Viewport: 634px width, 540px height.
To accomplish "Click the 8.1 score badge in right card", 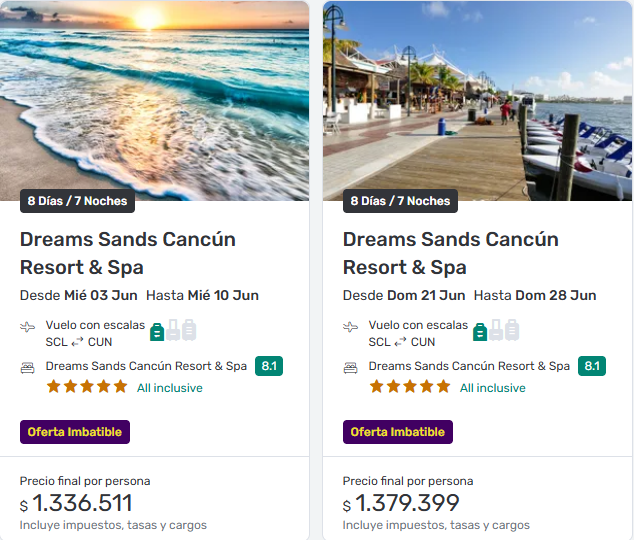I will coord(592,366).
